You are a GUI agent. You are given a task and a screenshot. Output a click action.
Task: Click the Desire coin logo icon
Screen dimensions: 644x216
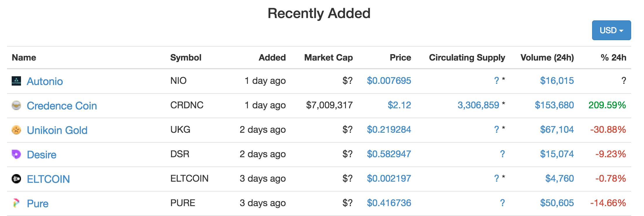tap(16, 154)
